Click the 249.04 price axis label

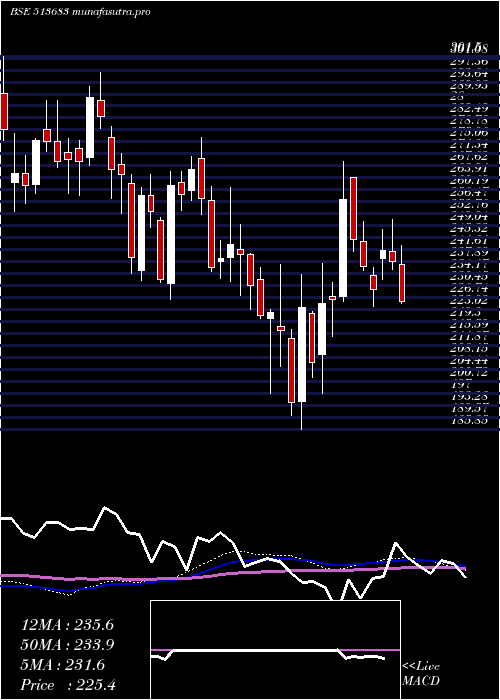[468, 217]
